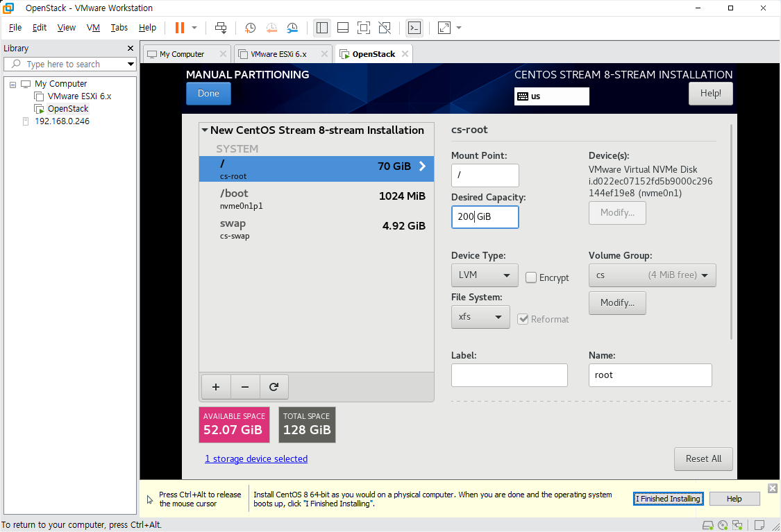The image size is (781, 532).
Task: Open the Help menu in the menu bar
Action: [x=147, y=27]
